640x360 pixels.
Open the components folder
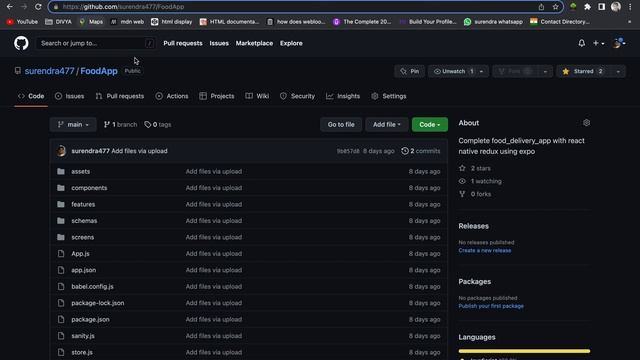[x=89, y=188]
